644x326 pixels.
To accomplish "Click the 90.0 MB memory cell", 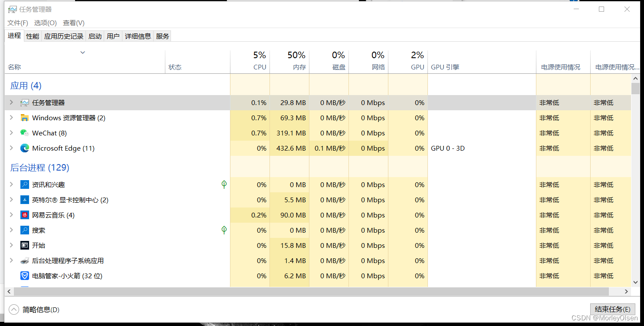I will click(x=289, y=215).
